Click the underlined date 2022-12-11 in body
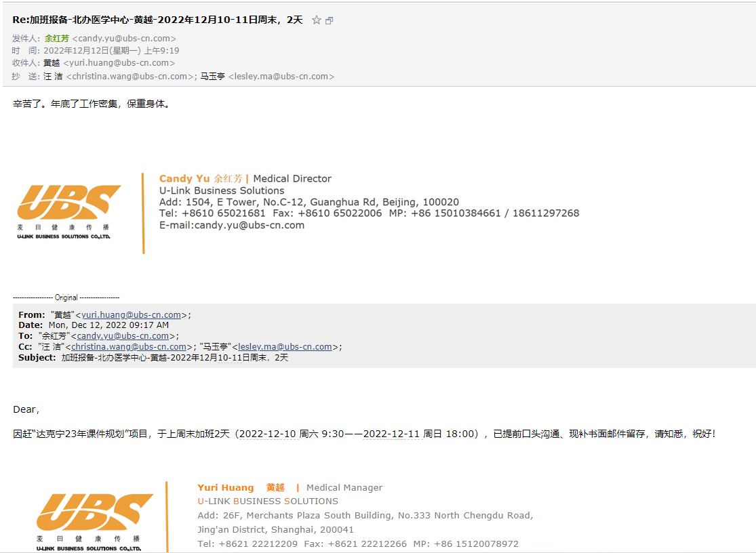This screenshot has height=553, width=756. 391,434
